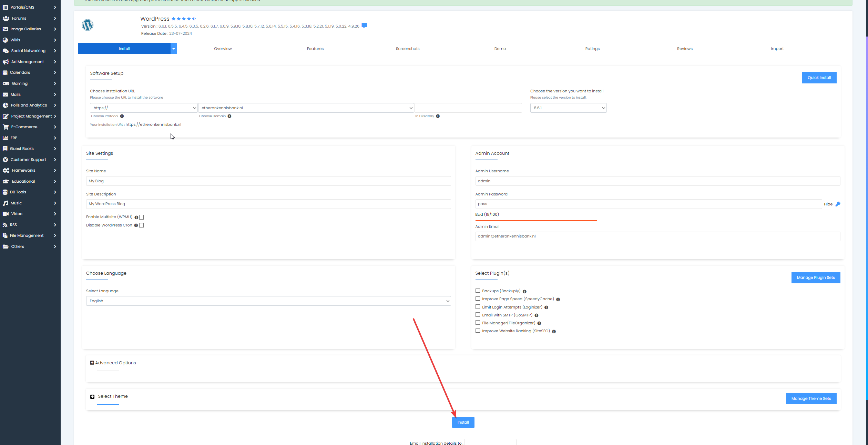Click info icon next to Choose Protocol

pyautogui.click(x=122, y=116)
